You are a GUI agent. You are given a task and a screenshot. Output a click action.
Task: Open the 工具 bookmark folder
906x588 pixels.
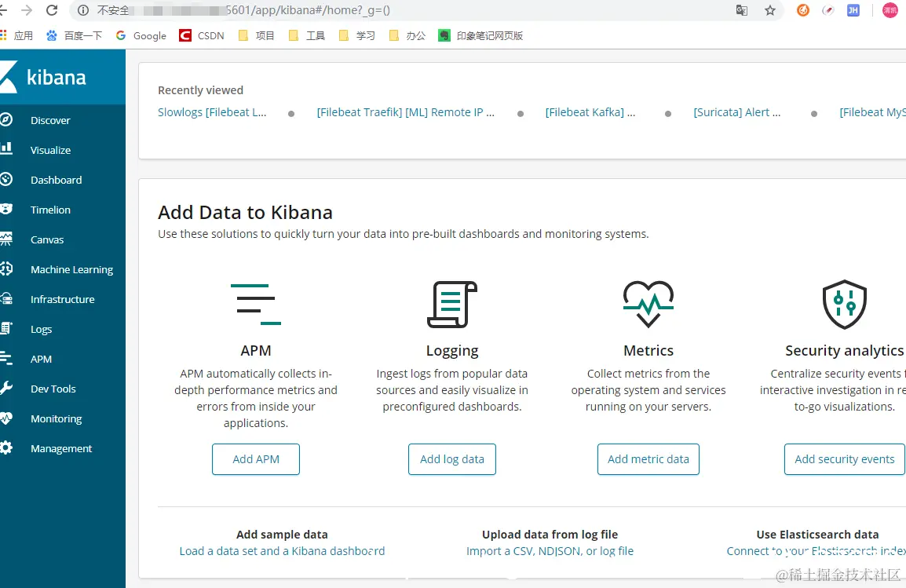pos(307,36)
